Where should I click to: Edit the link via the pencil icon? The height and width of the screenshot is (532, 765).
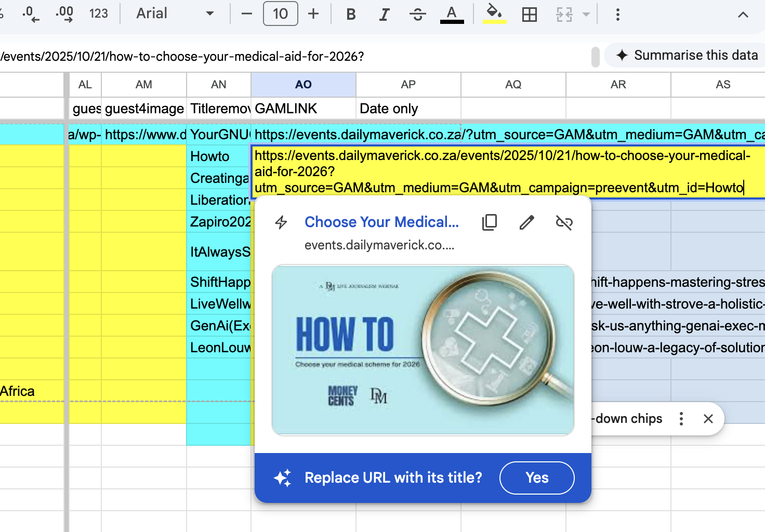(x=526, y=222)
